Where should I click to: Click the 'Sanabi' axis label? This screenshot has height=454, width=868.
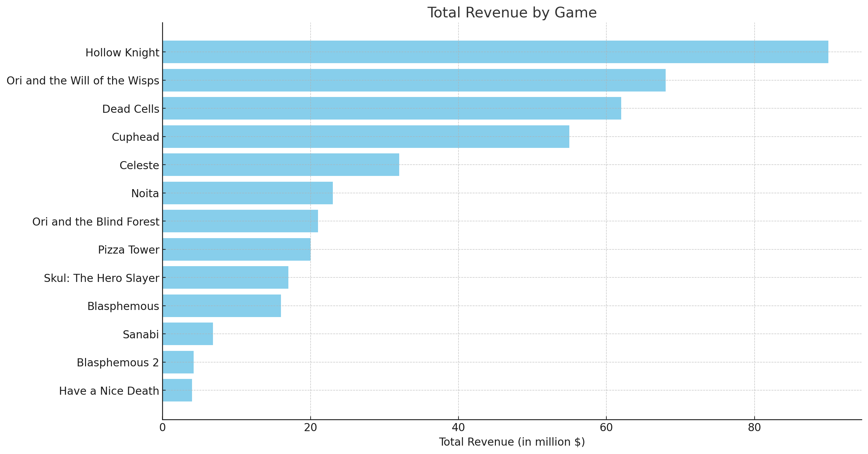pyautogui.click(x=140, y=335)
